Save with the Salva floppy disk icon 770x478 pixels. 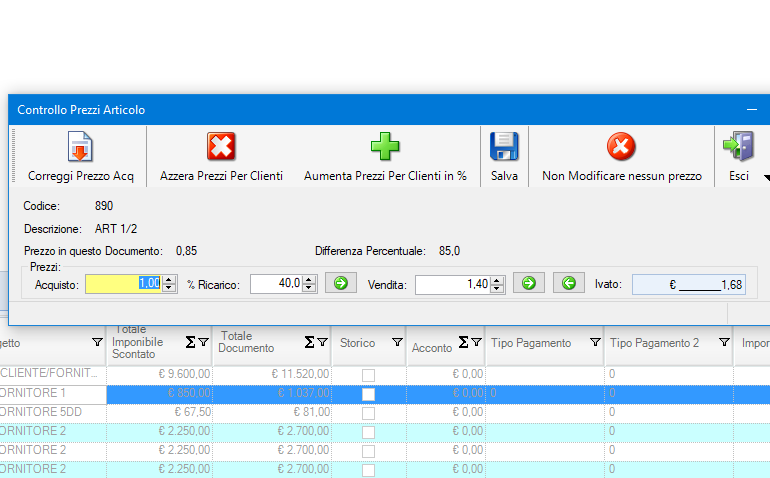[504, 147]
